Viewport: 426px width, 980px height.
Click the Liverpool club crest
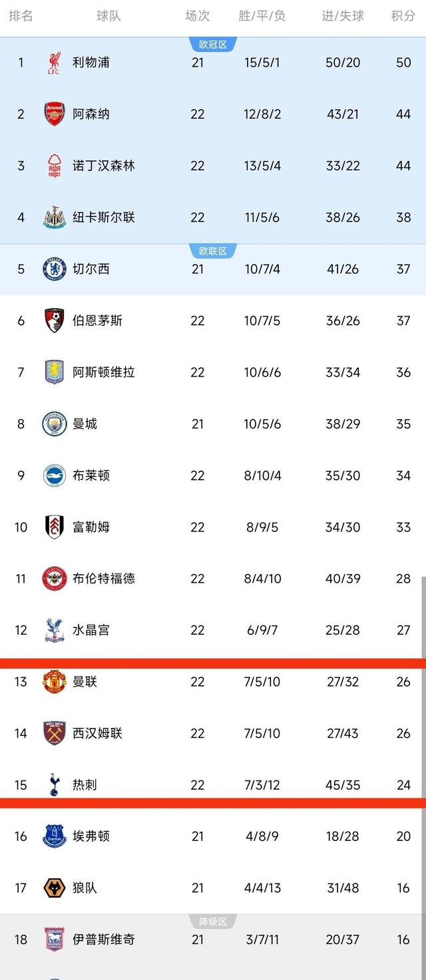click(x=55, y=63)
